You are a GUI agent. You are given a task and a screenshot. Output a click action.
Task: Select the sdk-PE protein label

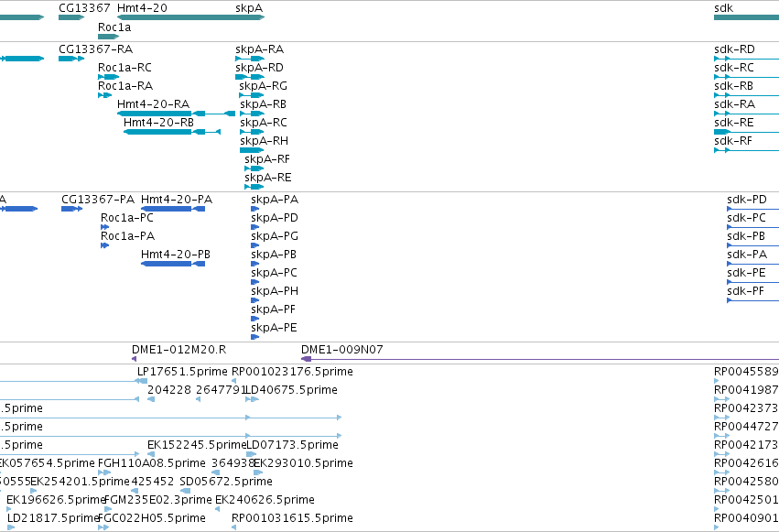(x=746, y=273)
